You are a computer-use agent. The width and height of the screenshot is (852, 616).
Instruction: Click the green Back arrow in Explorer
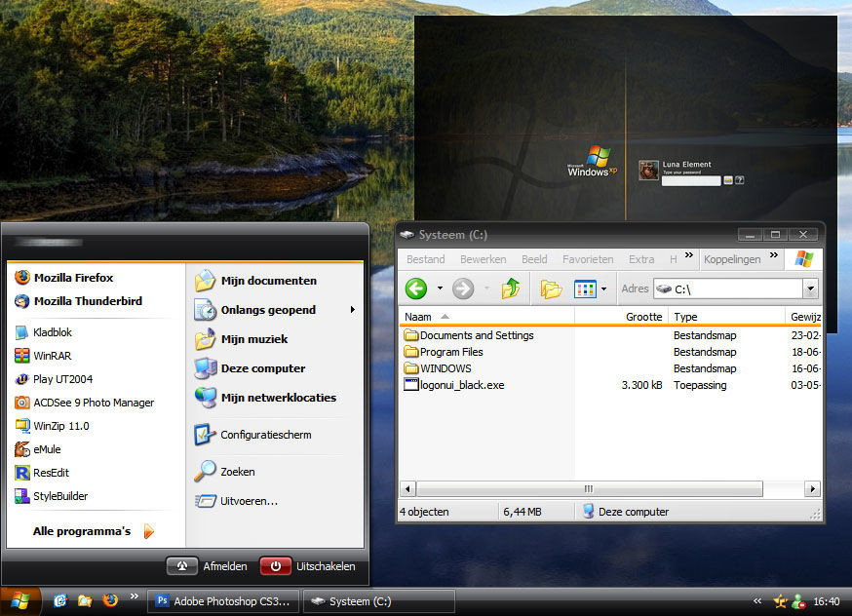pyautogui.click(x=416, y=289)
